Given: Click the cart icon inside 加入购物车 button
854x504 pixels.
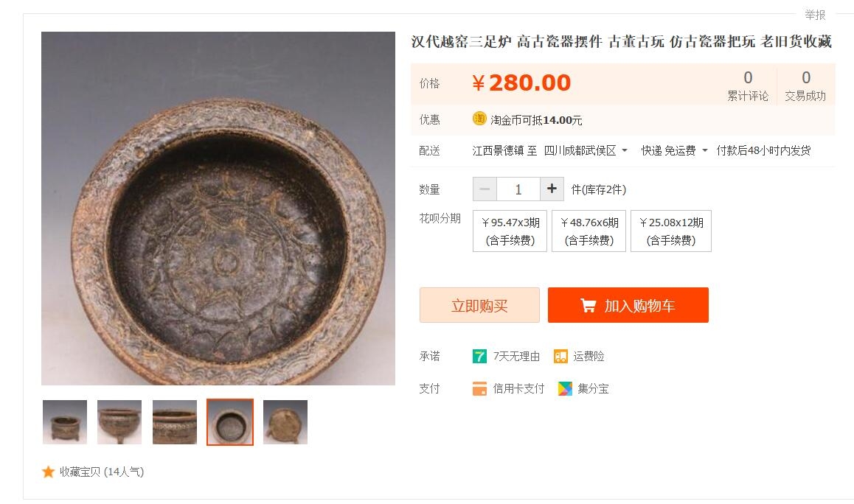Looking at the screenshot, I should [x=588, y=304].
